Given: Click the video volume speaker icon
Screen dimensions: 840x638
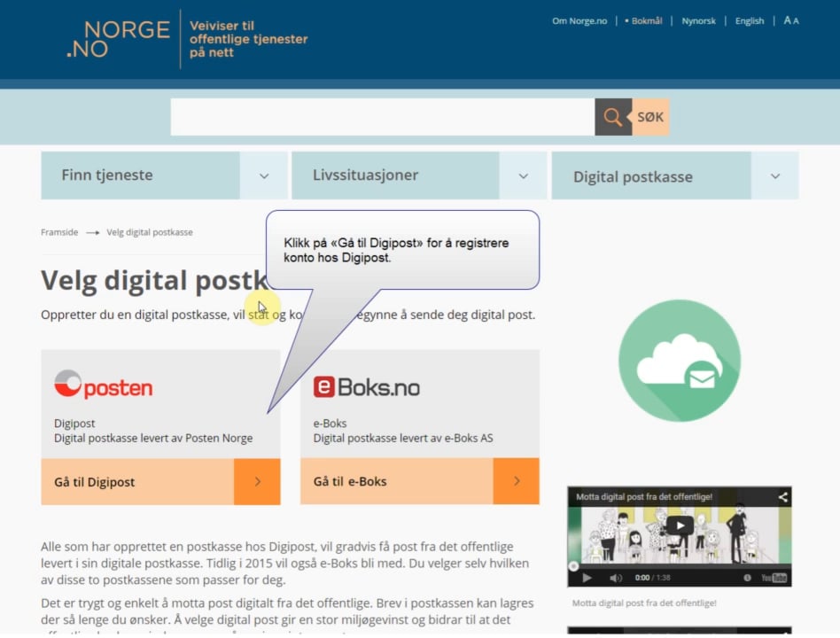Looking at the screenshot, I should (x=616, y=578).
